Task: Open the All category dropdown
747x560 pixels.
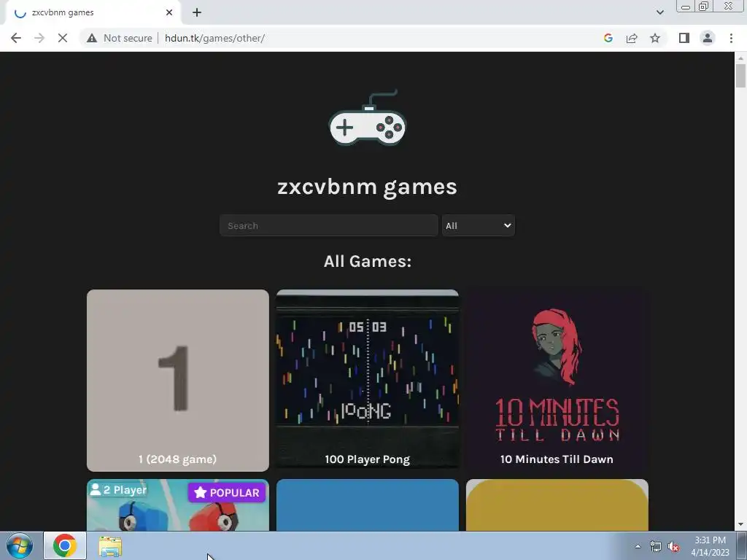Action: tap(478, 226)
